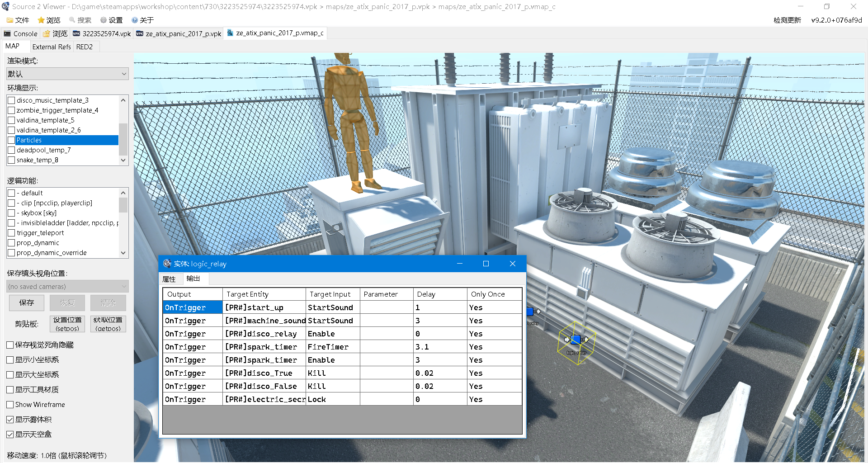This screenshot has width=868, height=463.
Task: Close the logic_relay entity dialog
Action: click(x=513, y=264)
